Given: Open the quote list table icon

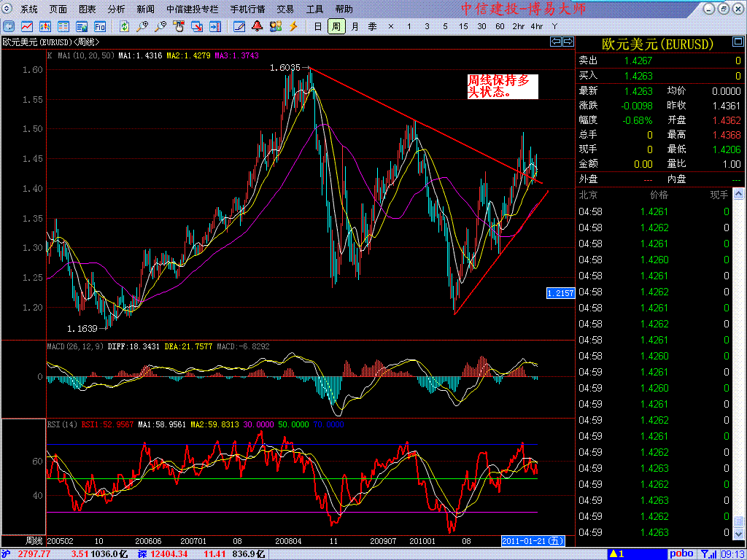Looking at the screenshot, I should click(63, 26).
